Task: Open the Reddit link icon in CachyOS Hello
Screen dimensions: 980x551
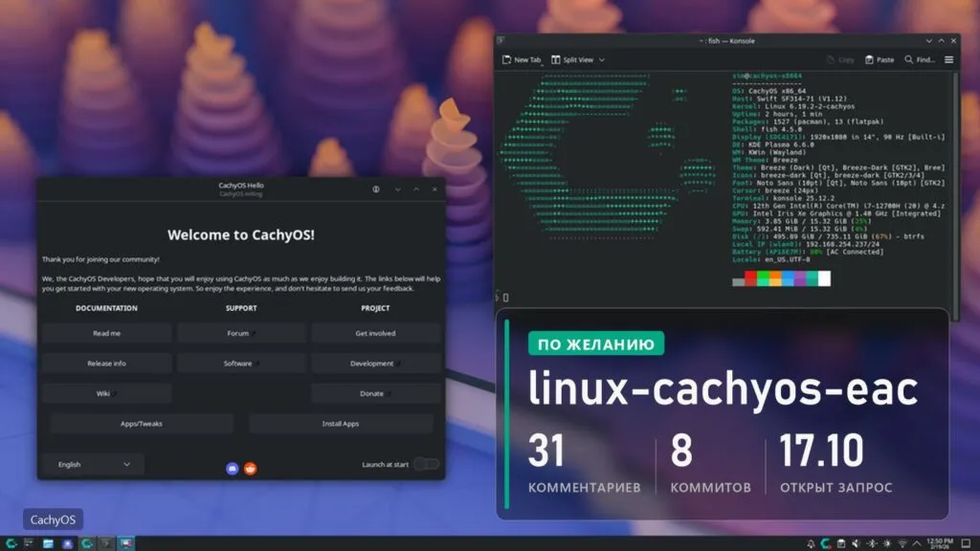Action: pyautogui.click(x=250, y=469)
